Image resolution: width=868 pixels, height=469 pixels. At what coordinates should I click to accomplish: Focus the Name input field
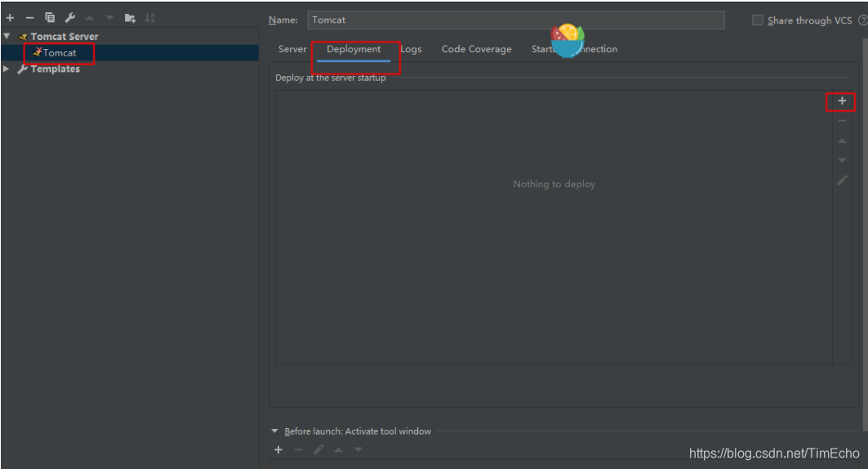[x=516, y=20]
